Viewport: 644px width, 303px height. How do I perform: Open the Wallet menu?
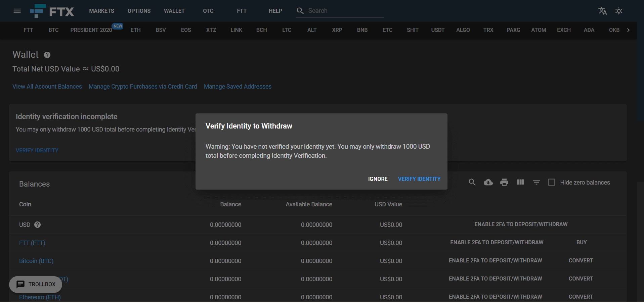tap(174, 11)
